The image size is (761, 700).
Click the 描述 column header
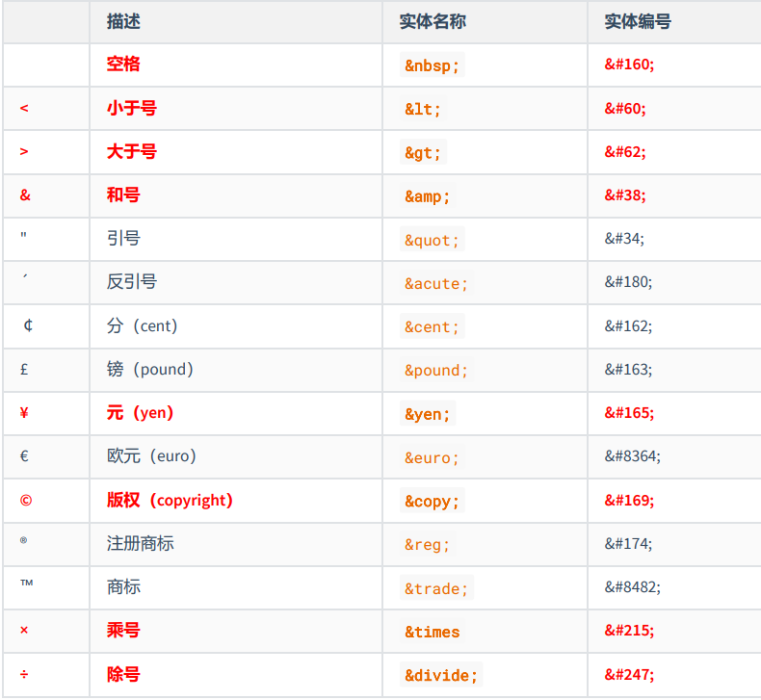tap(123, 21)
